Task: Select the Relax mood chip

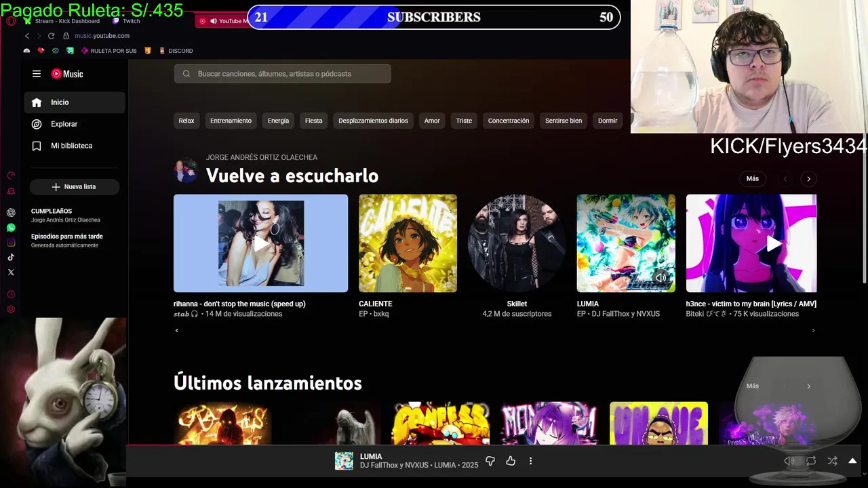Action: [186, 121]
